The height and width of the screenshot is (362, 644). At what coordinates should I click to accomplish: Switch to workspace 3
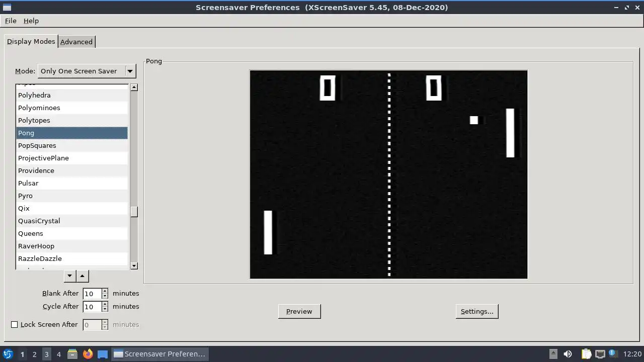[x=46, y=354]
